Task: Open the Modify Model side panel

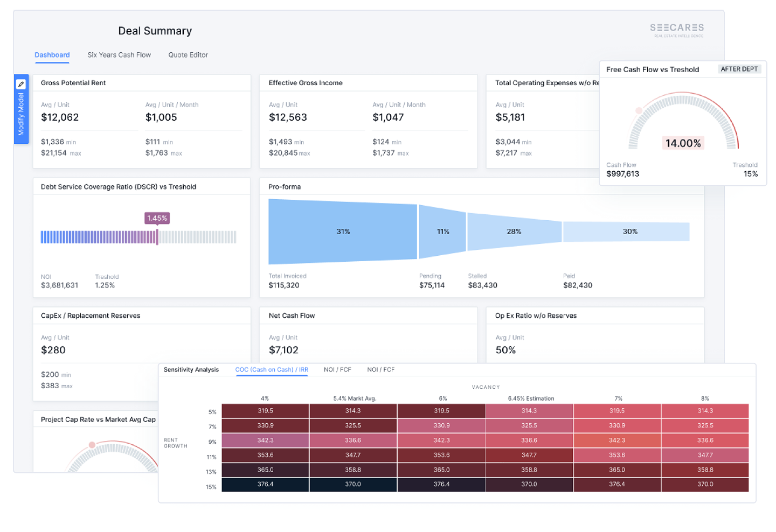Action: 21,109
